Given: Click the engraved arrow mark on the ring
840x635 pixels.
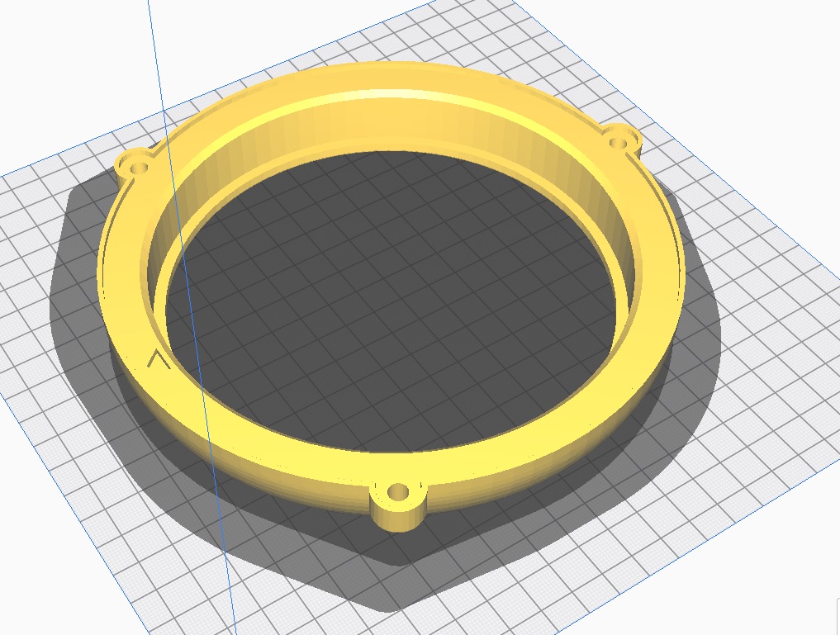Looking at the screenshot, I should click(158, 358).
